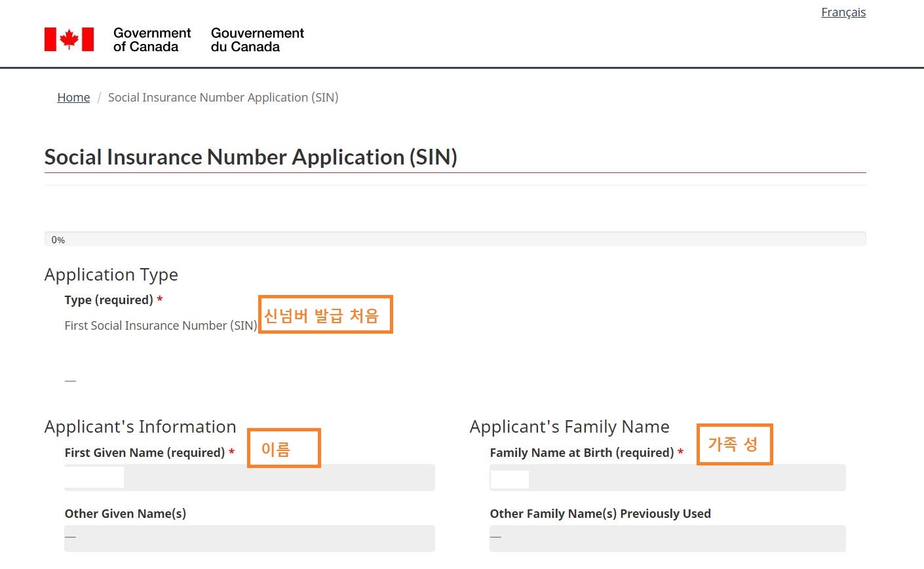924x569 pixels.
Task: Click the 'Type (required)' label
Action: tap(113, 300)
